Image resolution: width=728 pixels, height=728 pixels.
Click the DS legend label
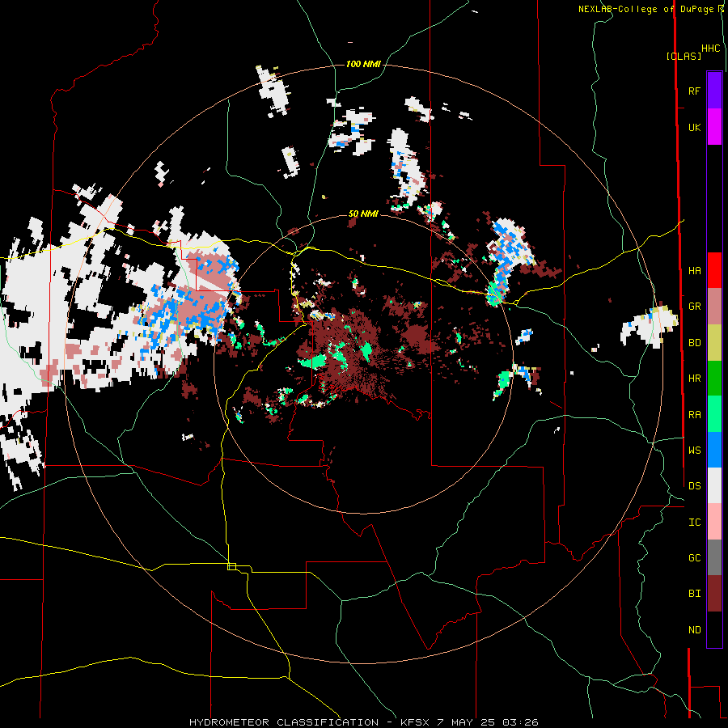(694, 485)
